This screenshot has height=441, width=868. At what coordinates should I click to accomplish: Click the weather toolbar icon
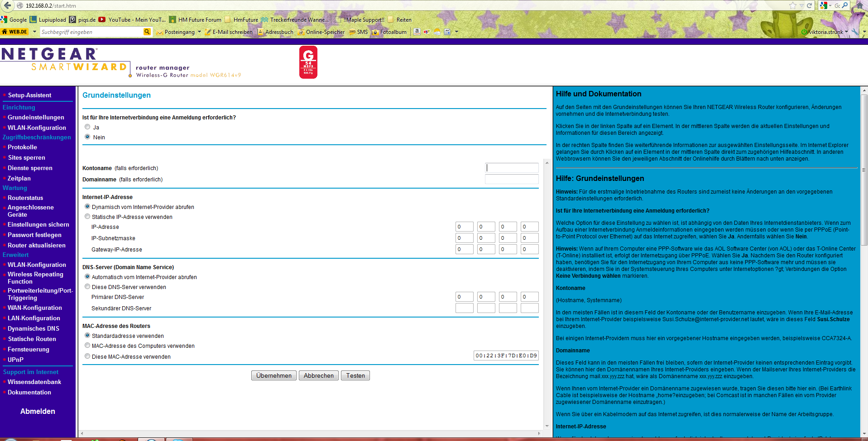tap(437, 32)
